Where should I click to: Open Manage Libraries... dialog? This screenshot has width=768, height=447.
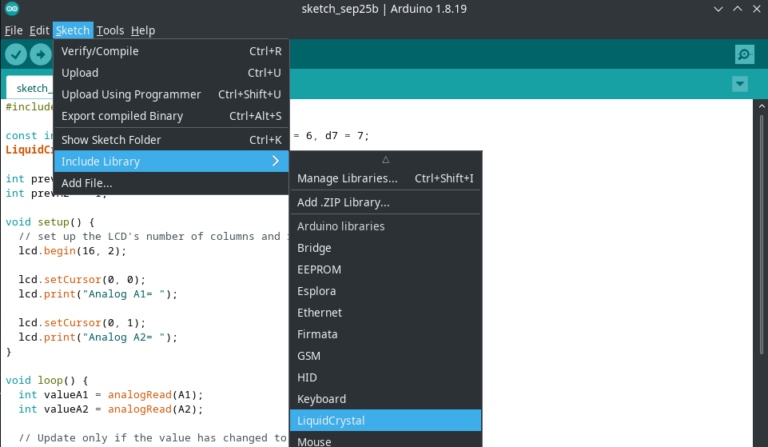[346, 178]
